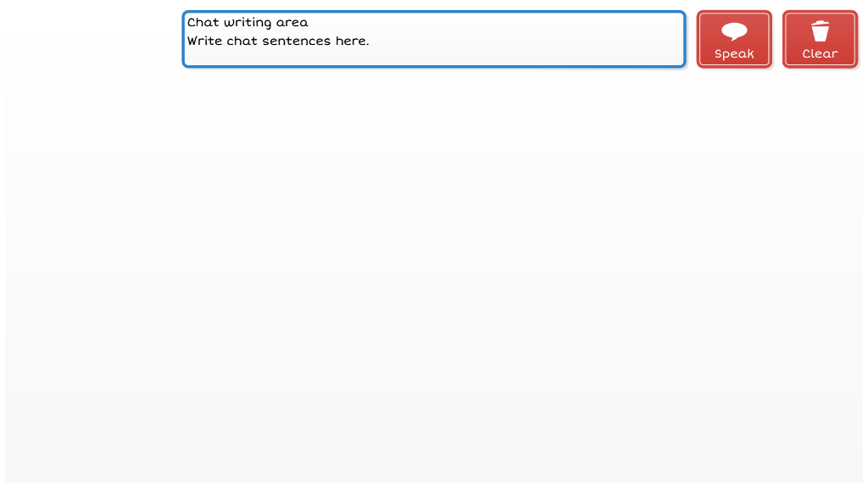Screen dimensions: 868x488
Task: Click the 'Clear' text label
Action: [820, 54]
